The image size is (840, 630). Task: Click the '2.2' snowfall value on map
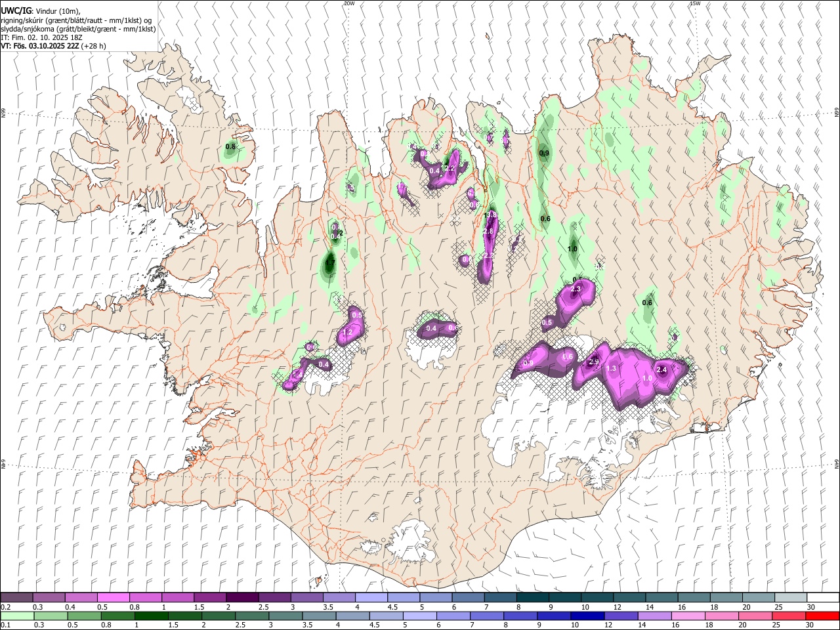pos(450,169)
